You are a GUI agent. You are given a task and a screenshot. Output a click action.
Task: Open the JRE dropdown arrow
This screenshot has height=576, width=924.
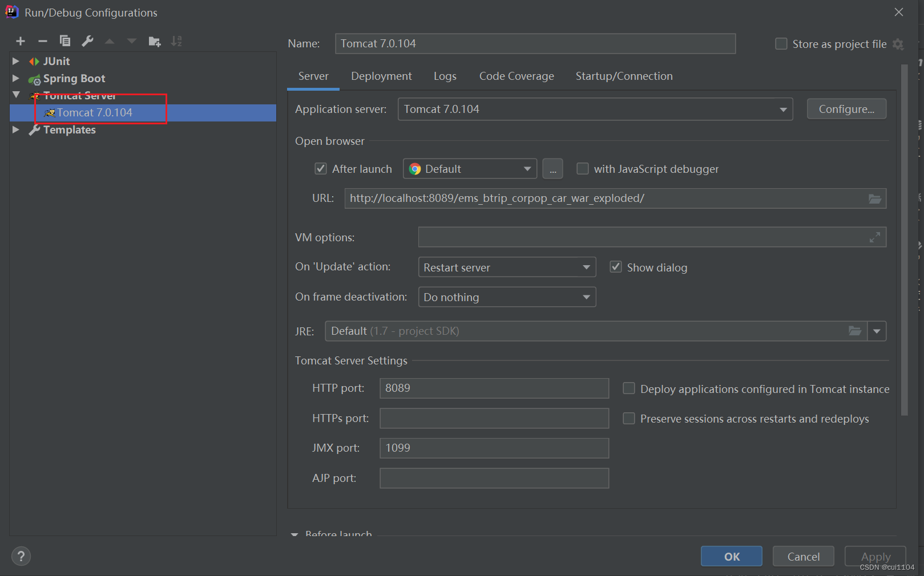[x=877, y=331]
